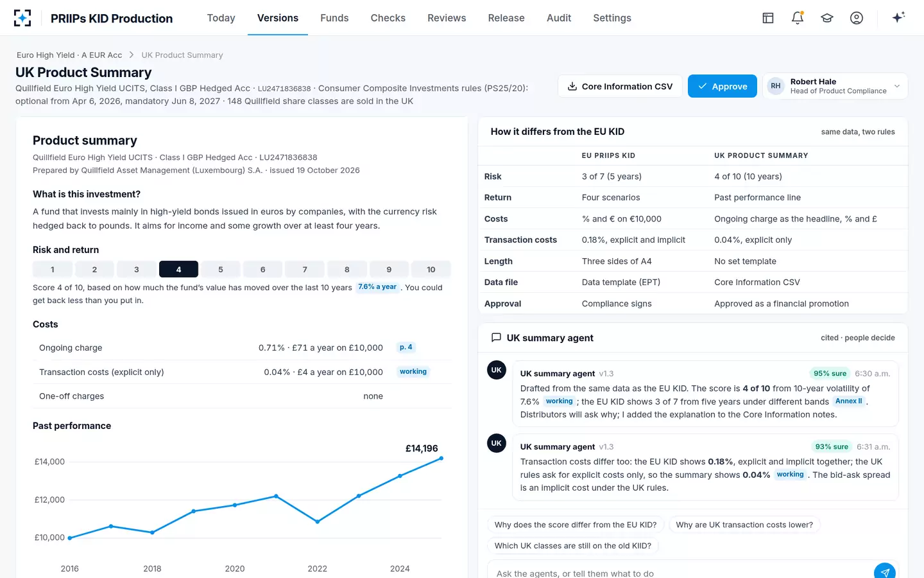Ask which UK classes are still on old KIID
The height and width of the screenshot is (578, 924).
(x=573, y=546)
